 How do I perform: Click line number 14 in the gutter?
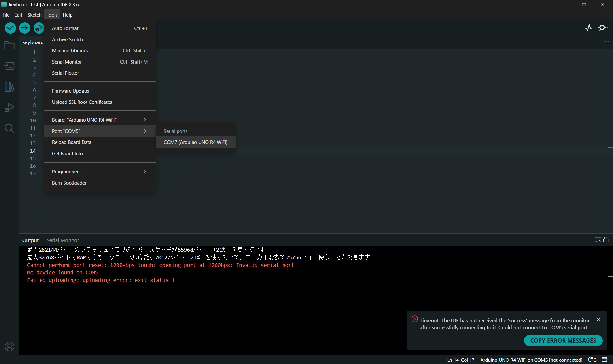click(33, 151)
